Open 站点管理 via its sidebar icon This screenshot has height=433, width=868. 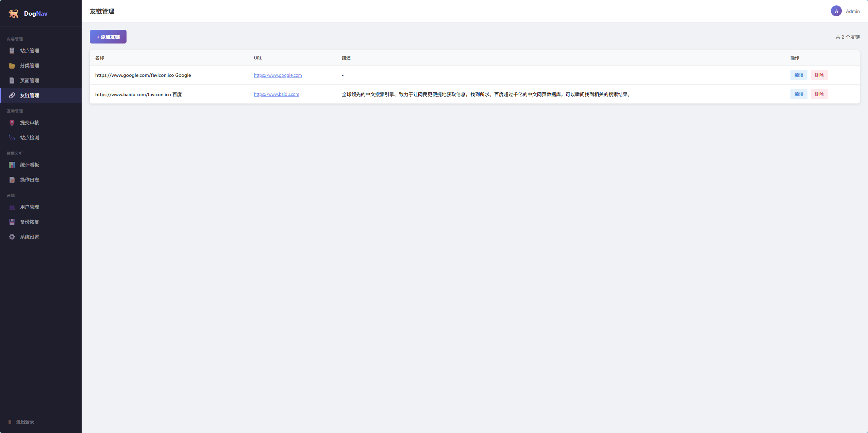(12, 51)
